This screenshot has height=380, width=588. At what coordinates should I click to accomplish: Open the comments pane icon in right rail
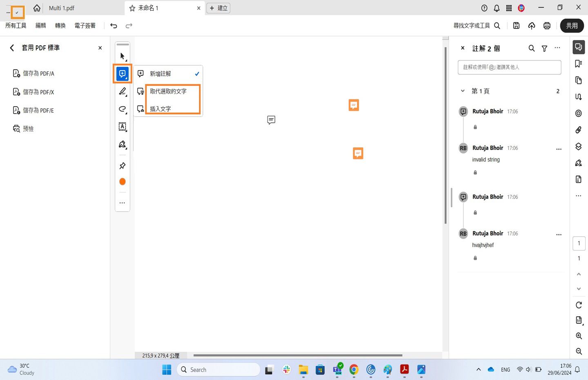(x=579, y=47)
